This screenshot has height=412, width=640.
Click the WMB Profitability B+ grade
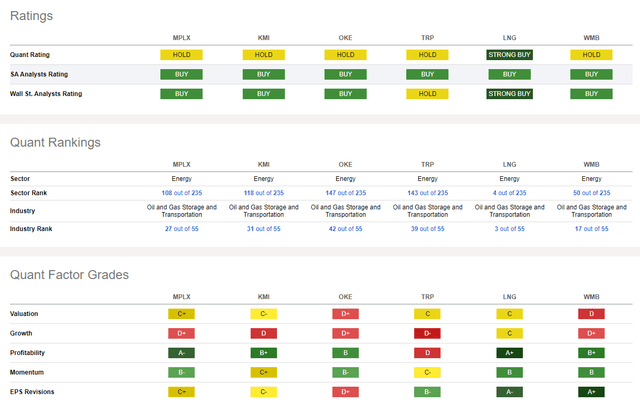pos(591,353)
